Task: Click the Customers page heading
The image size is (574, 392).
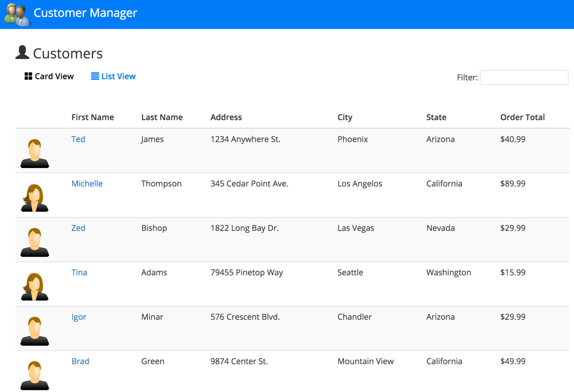Action: (68, 54)
